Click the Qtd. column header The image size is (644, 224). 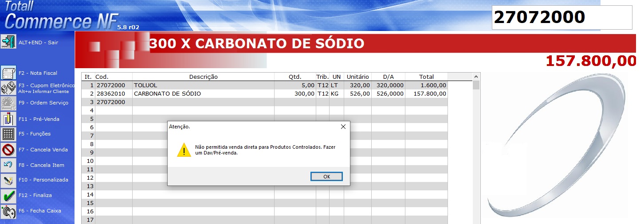coord(295,77)
